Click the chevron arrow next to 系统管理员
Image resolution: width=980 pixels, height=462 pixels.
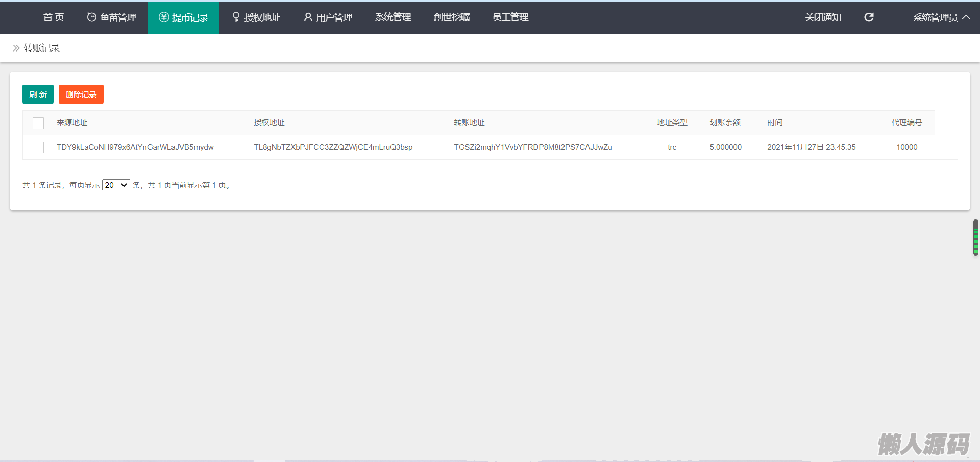click(x=966, y=17)
